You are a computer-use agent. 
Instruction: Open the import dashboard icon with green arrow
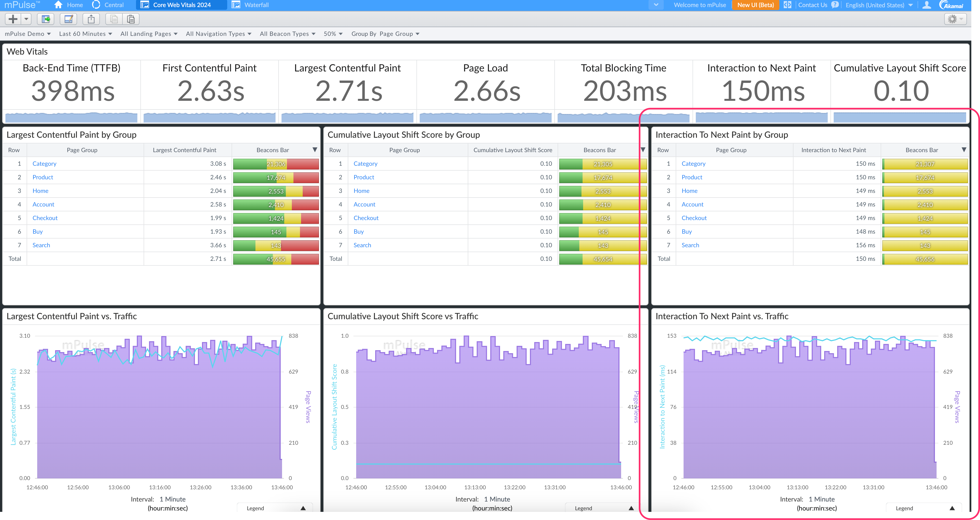(46, 19)
